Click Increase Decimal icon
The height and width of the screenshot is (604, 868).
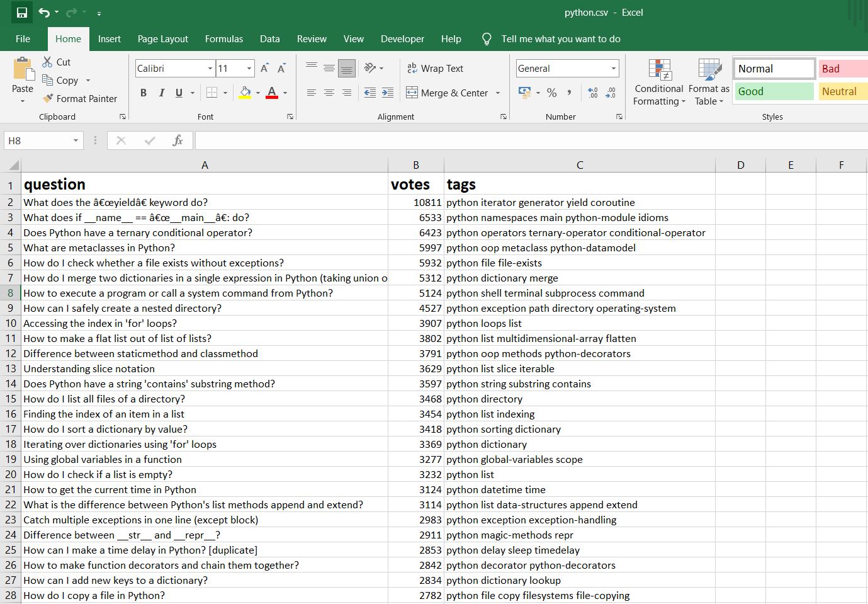click(x=592, y=93)
